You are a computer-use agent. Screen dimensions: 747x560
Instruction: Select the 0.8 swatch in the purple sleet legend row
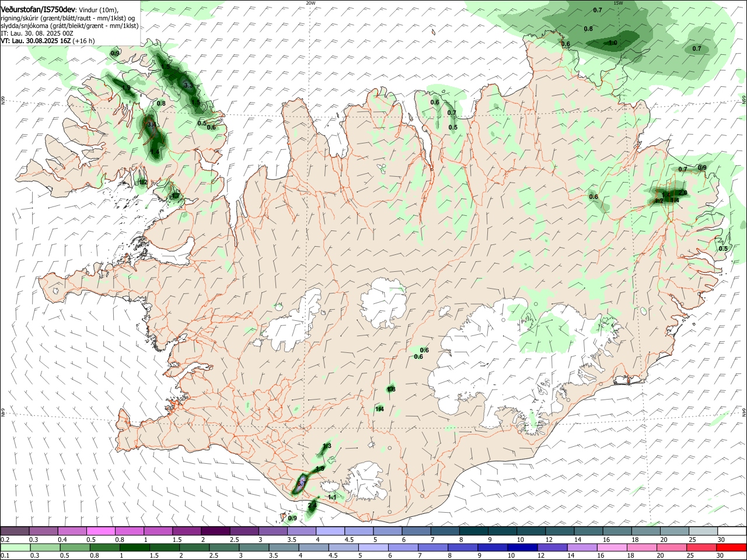pos(129,531)
